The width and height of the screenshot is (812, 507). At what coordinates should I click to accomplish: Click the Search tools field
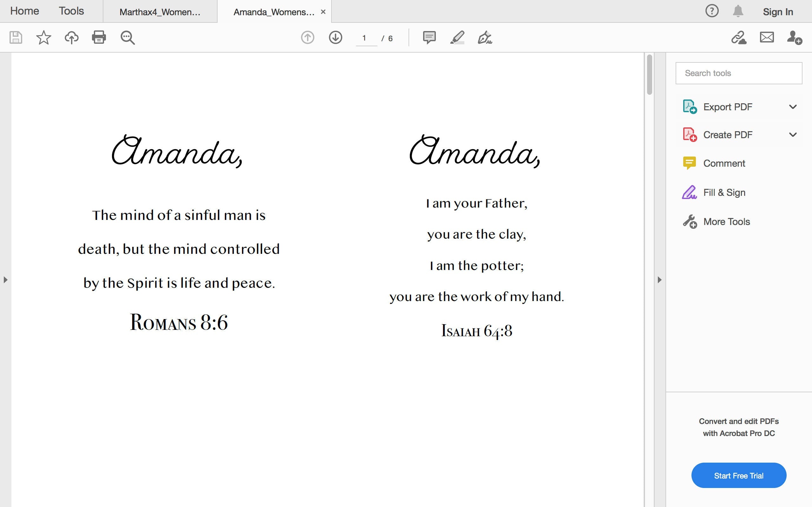738,73
